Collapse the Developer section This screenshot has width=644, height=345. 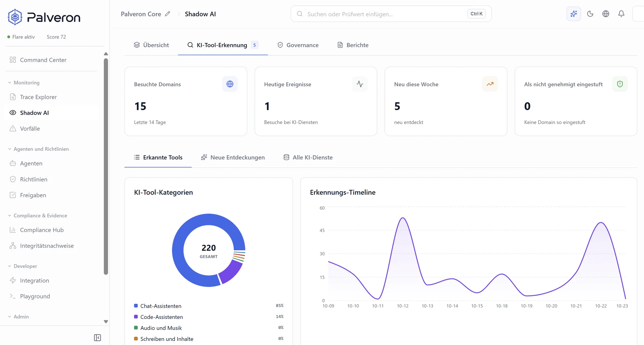point(23,266)
